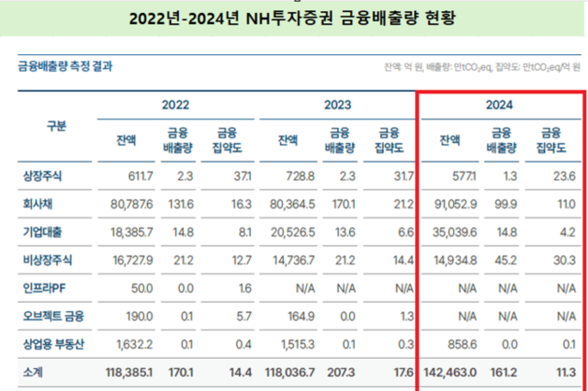
Task: Click the 상장주식 intensity value '37.1'
Action: pyautogui.click(x=243, y=176)
